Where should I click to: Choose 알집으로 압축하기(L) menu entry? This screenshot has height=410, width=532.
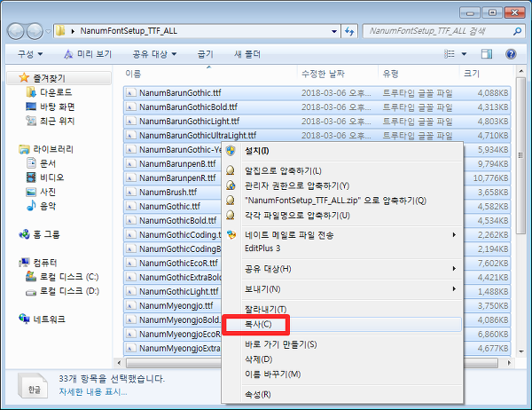coord(342,171)
